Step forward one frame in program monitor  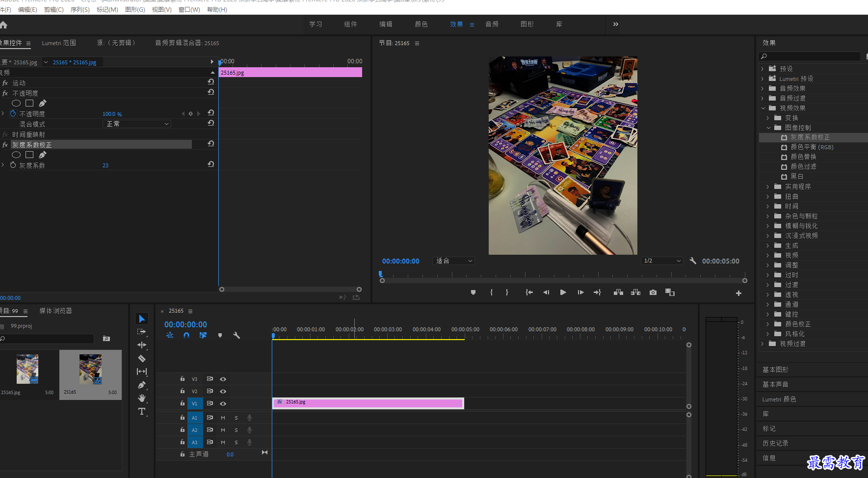580,292
